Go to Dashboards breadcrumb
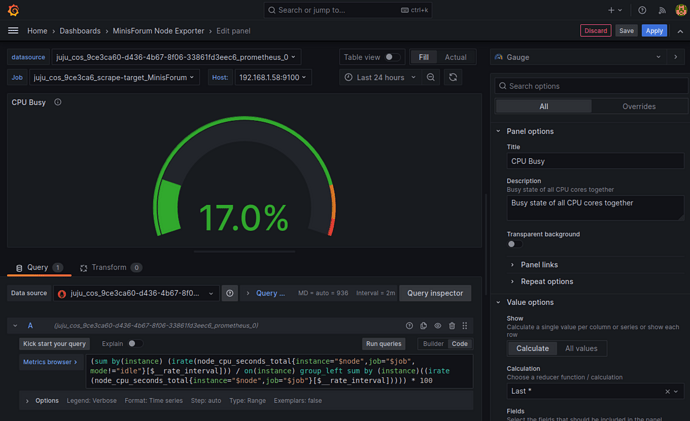This screenshot has width=690, height=421. pos(80,31)
